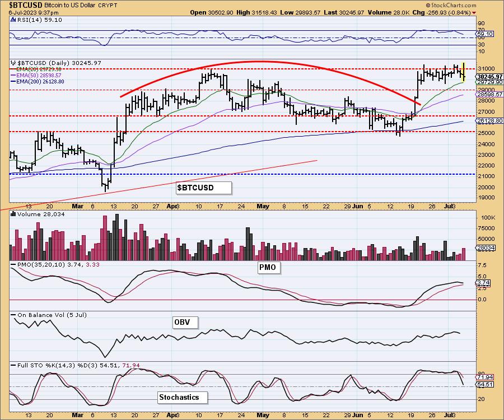Viewport: 504px width, 420px height.
Task: Click the May label on the price panel date axis
Action: coord(263,206)
